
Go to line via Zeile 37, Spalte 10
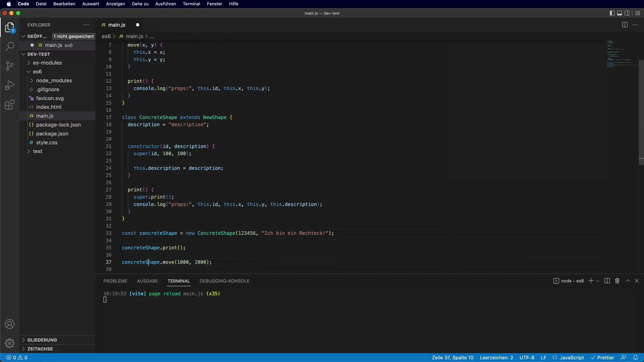coord(452,358)
